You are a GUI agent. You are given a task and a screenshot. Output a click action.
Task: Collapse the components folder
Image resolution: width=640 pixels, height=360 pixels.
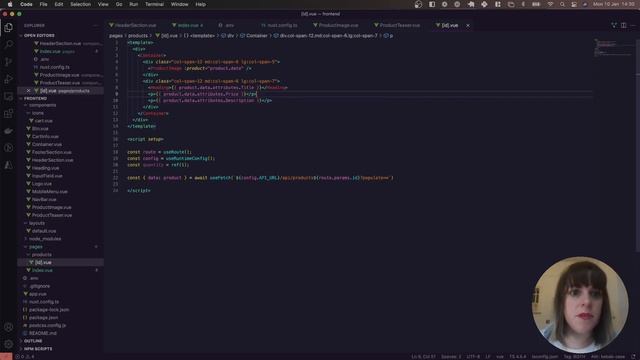[x=42, y=105]
